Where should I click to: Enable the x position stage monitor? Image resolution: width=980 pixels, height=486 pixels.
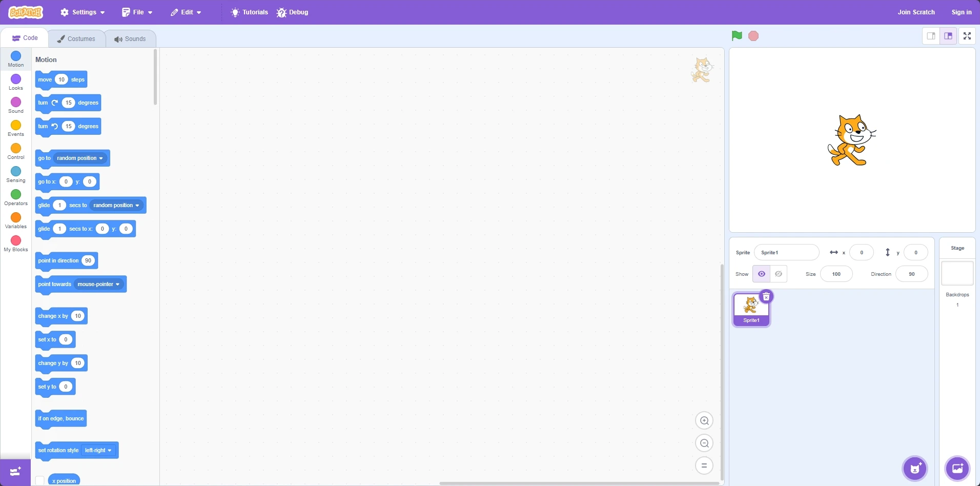[x=39, y=480]
